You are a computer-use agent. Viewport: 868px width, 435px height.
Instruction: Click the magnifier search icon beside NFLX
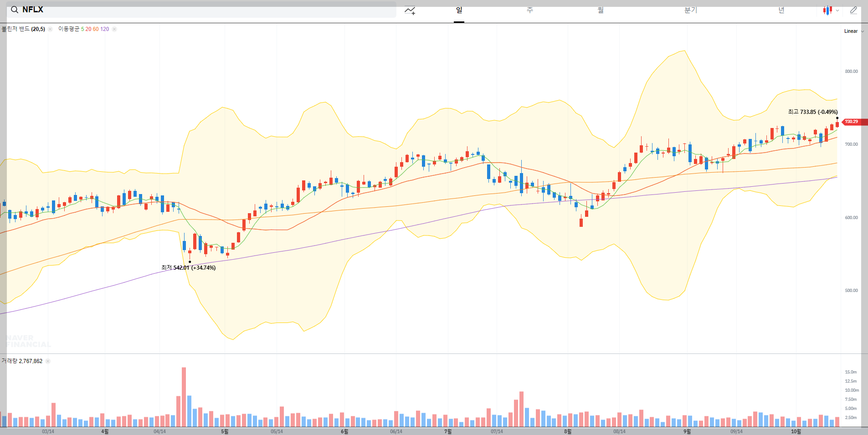pos(15,10)
